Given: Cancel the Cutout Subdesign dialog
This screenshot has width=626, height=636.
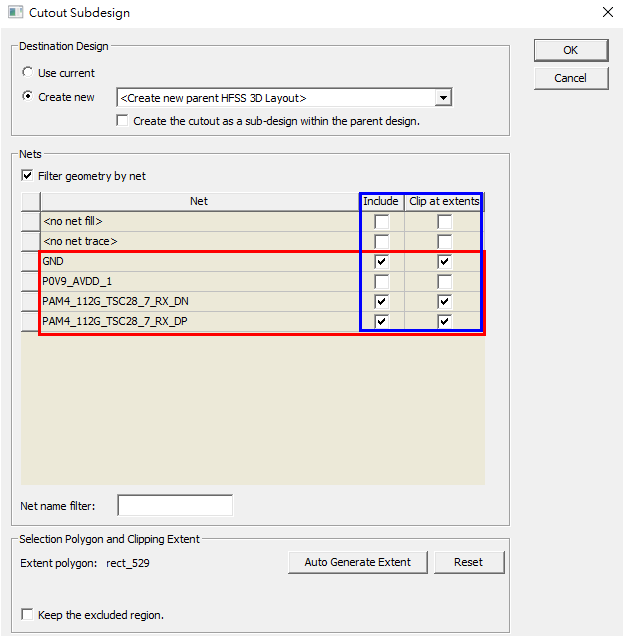Looking at the screenshot, I should click(571, 78).
